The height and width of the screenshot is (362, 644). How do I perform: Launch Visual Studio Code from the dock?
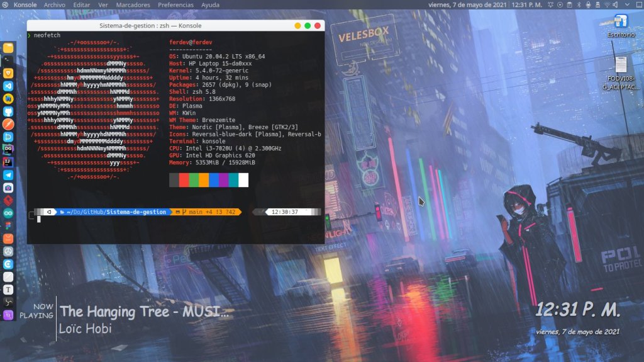tap(8, 86)
